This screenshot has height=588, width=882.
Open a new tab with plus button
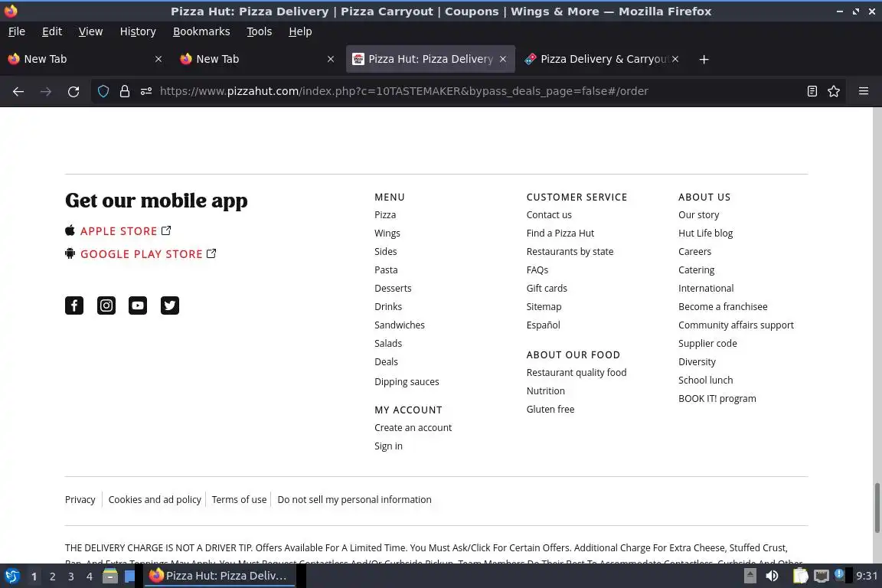click(704, 59)
